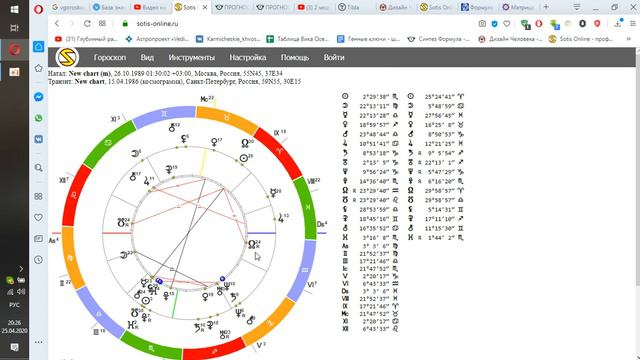
Task: Open the sidebar star bookmarks icon
Action: tap(38, 68)
